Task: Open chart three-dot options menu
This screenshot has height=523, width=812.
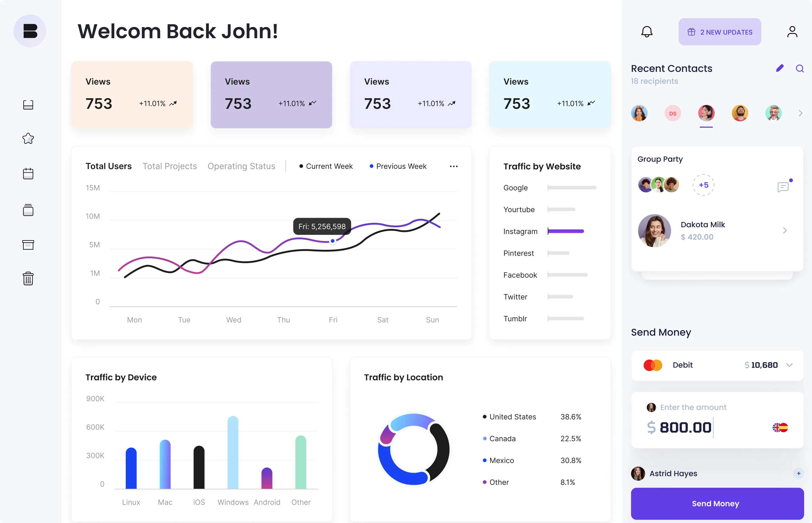Action: (453, 166)
